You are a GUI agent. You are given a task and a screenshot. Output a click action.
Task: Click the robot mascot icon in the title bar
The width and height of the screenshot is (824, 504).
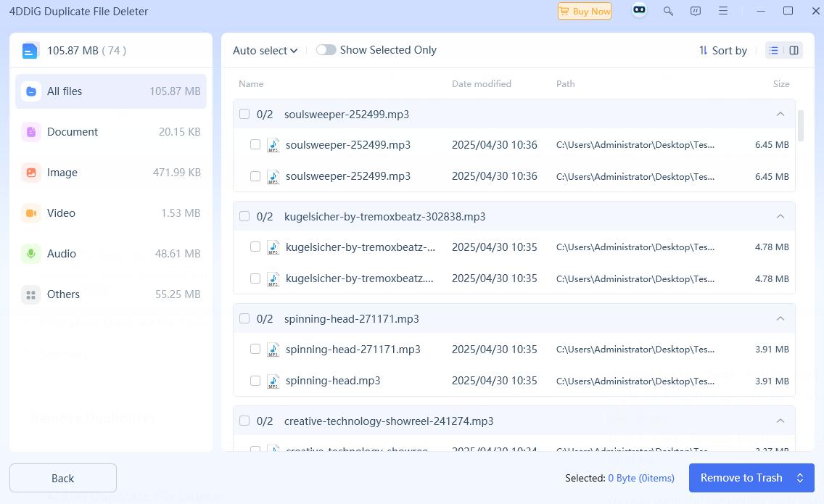coord(639,10)
